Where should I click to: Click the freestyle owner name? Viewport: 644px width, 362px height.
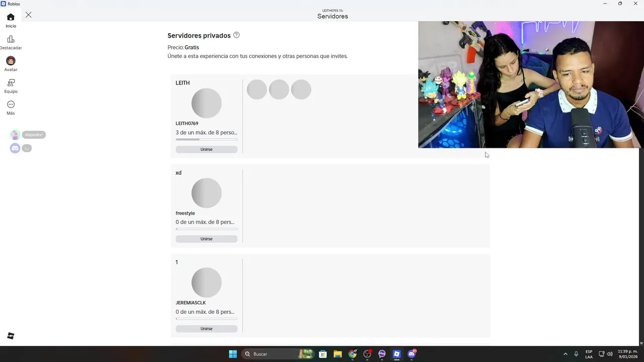(185, 213)
